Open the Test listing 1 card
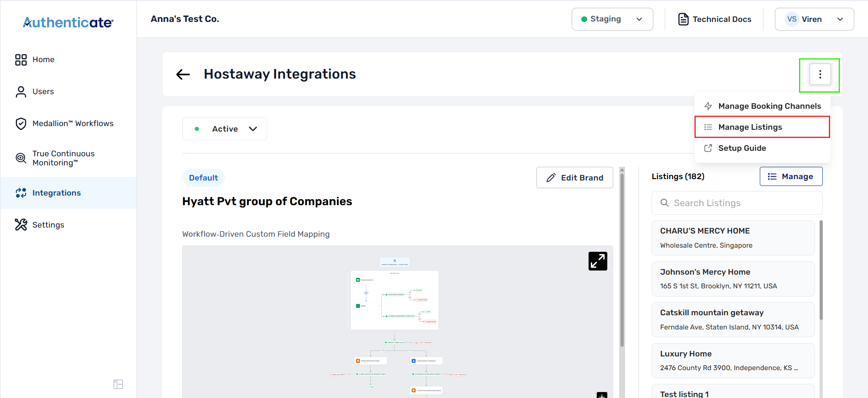The height and width of the screenshot is (398, 868). [733, 391]
